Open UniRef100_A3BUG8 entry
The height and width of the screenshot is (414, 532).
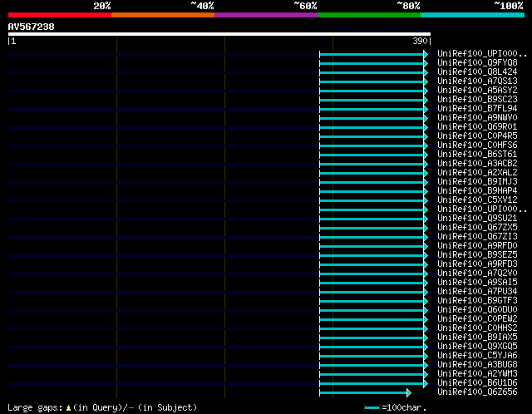(x=477, y=365)
